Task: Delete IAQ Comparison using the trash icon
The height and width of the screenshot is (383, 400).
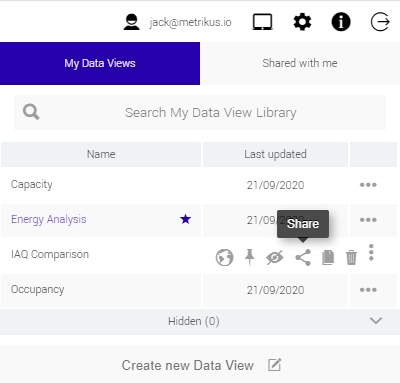Action: 351,258
